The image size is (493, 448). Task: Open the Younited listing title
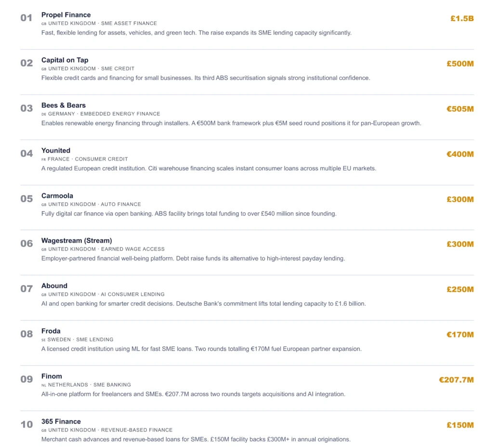tap(56, 151)
